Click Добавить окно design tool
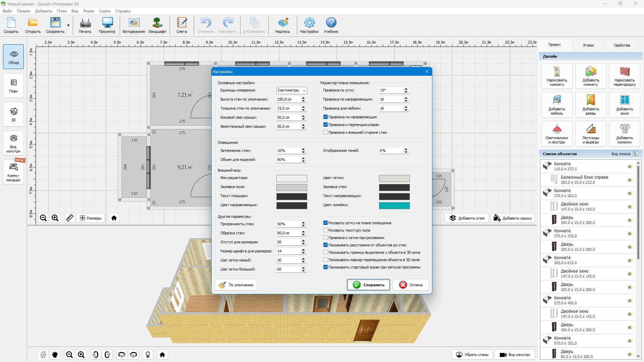The height and width of the screenshot is (362, 644). coord(625,105)
